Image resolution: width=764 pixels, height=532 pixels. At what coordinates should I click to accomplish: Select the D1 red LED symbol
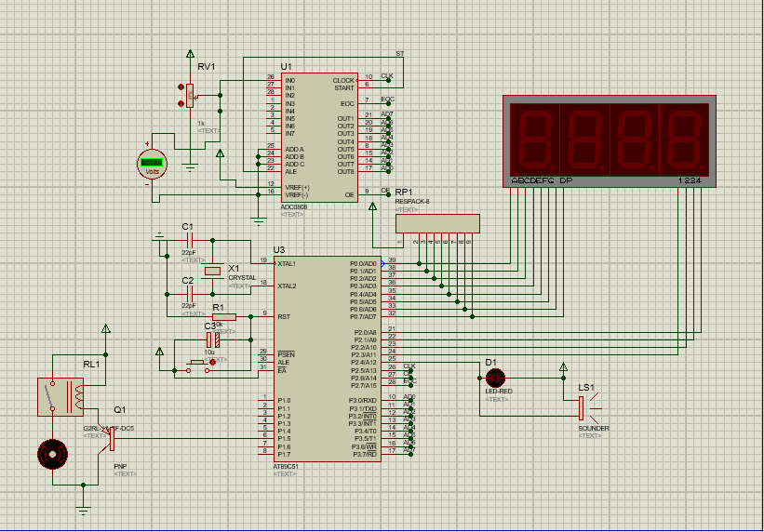[x=495, y=378]
